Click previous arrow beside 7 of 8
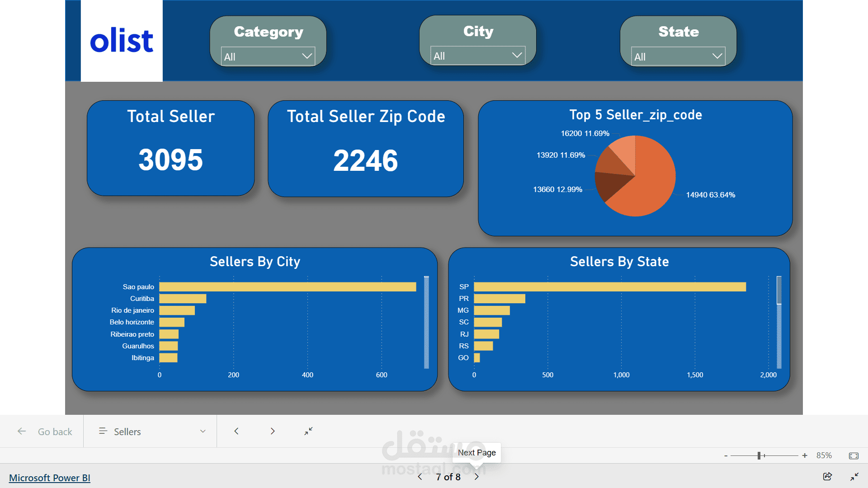 pyautogui.click(x=420, y=477)
